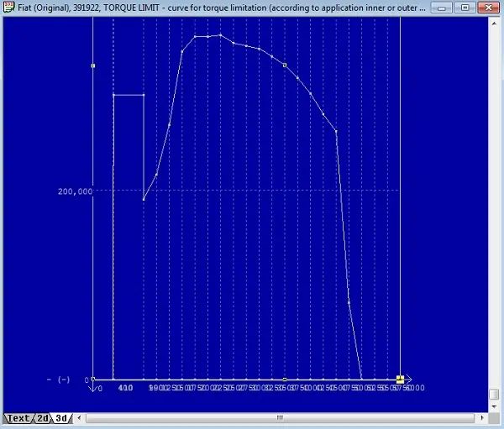
Task: Maximize the torque limit map window
Action: click(x=465, y=8)
